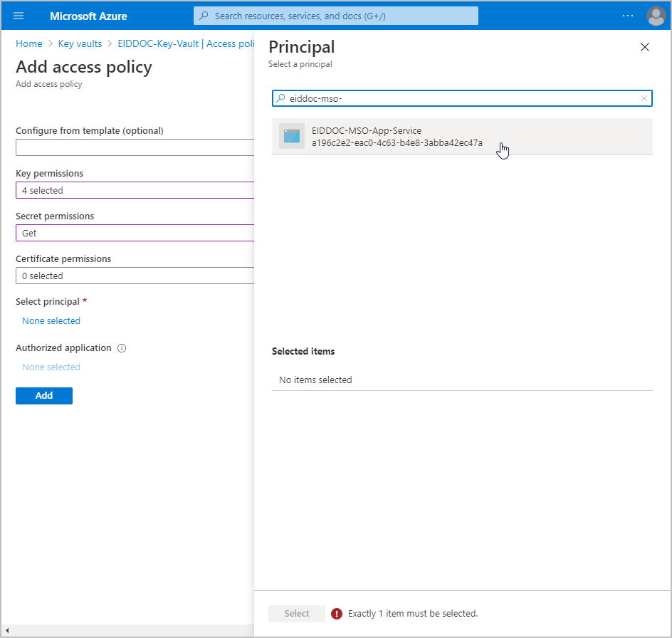Navigate to Key vaults breadcrumb
This screenshot has height=638, width=672.
coord(80,43)
